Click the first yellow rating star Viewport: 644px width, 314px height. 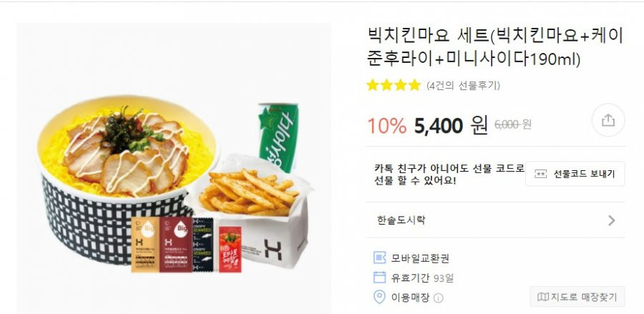(373, 85)
